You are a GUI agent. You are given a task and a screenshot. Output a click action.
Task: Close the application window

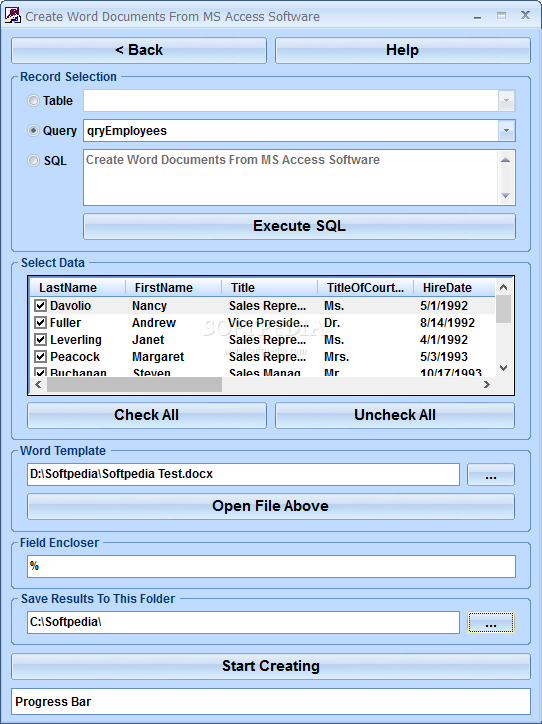point(525,15)
